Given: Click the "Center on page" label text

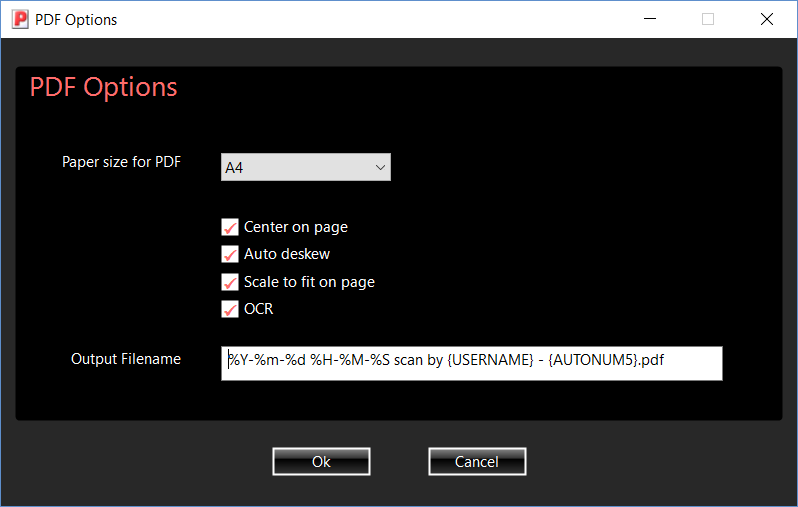Looking at the screenshot, I should [x=296, y=227].
